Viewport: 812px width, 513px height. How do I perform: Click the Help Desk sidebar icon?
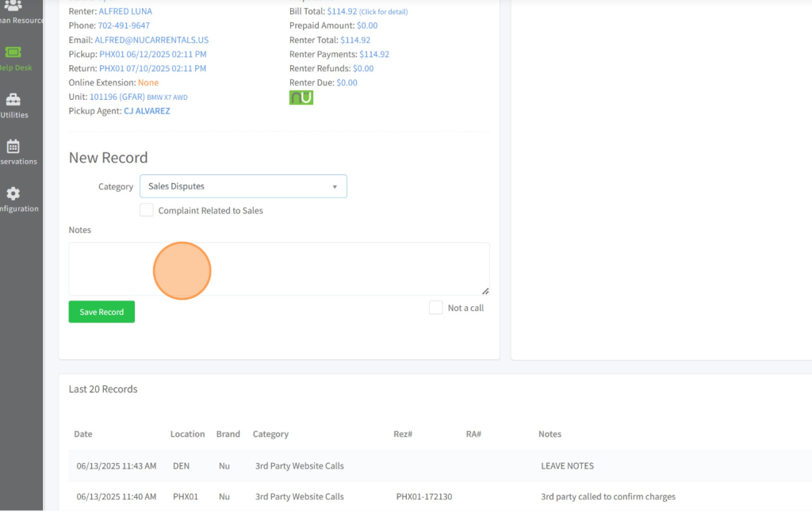click(13, 52)
